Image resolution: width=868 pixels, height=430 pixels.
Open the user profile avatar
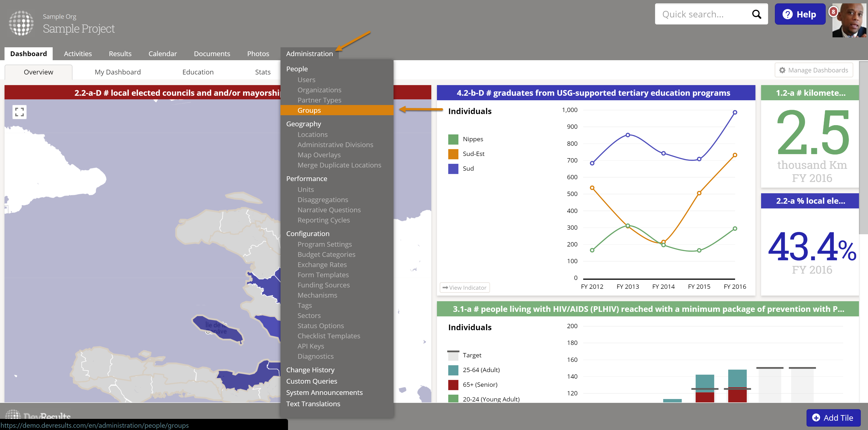click(x=849, y=21)
